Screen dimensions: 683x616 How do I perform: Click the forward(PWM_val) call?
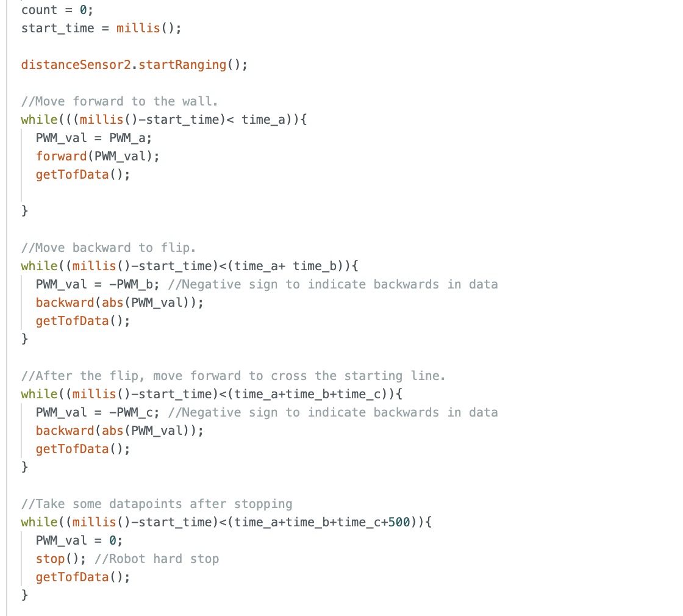tap(98, 156)
